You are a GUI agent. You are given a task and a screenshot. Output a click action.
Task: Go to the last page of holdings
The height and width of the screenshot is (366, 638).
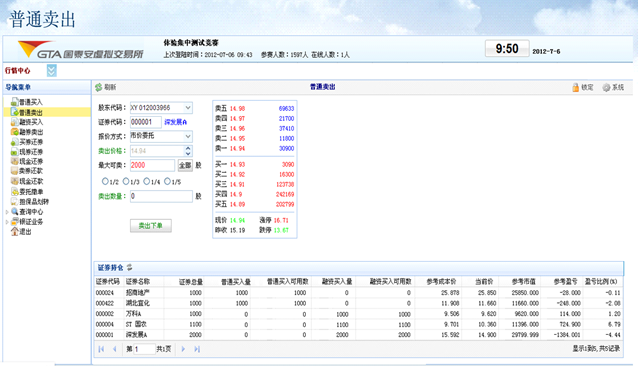(x=197, y=349)
